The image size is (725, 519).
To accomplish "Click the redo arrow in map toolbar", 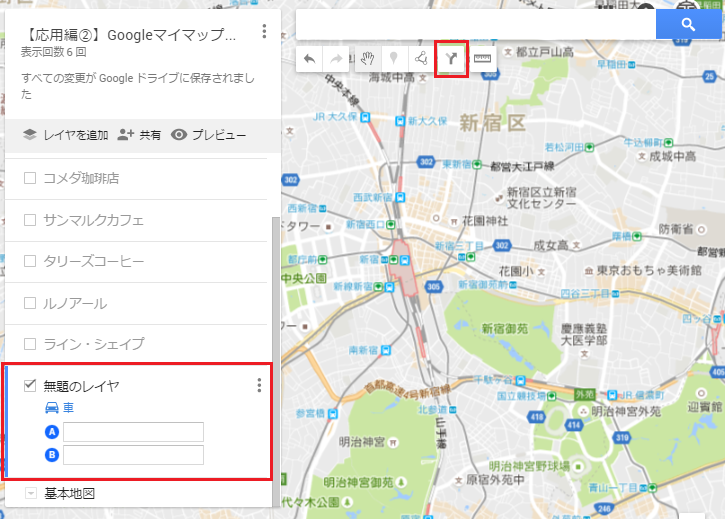I will point(336,59).
